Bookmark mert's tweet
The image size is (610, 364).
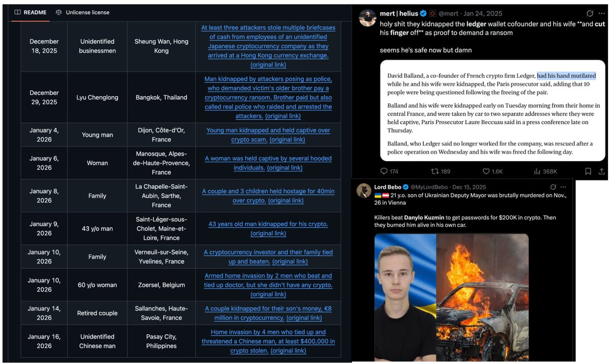click(x=588, y=171)
